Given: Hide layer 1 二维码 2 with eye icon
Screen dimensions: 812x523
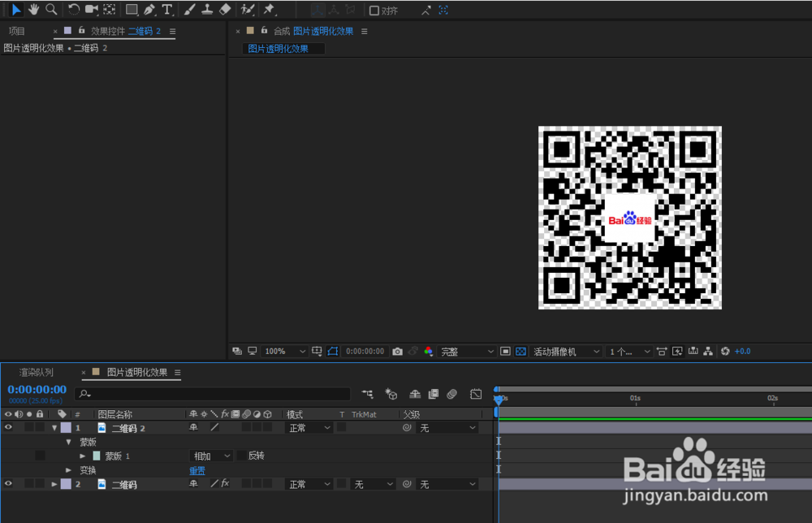Looking at the screenshot, I should point(8,428).
